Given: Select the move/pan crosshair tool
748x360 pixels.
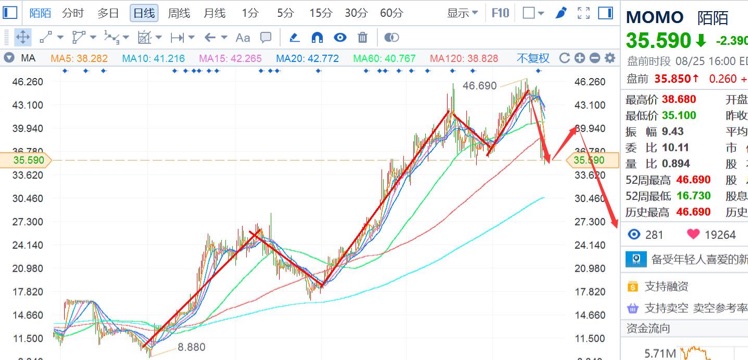Looking at the screenshot, I should (x=23, y=37).
